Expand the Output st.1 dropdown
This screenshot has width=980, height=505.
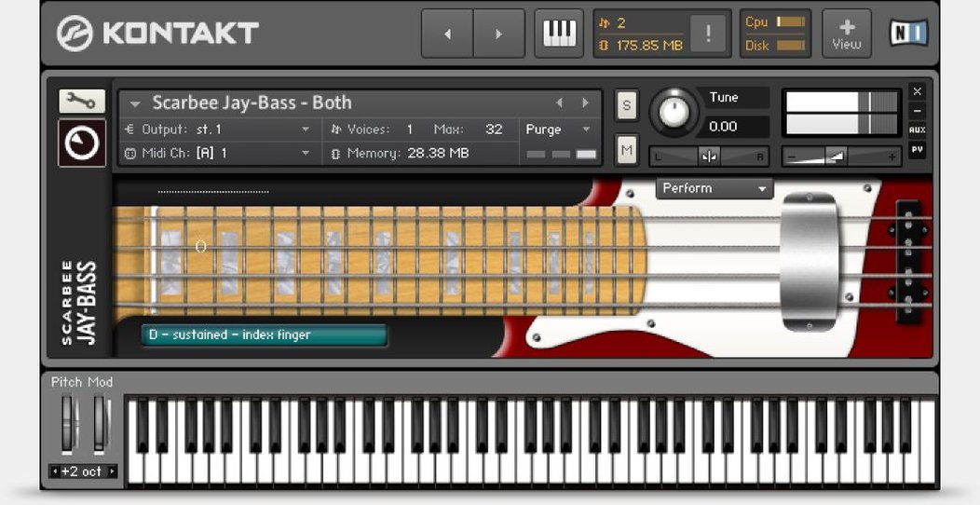305,130
